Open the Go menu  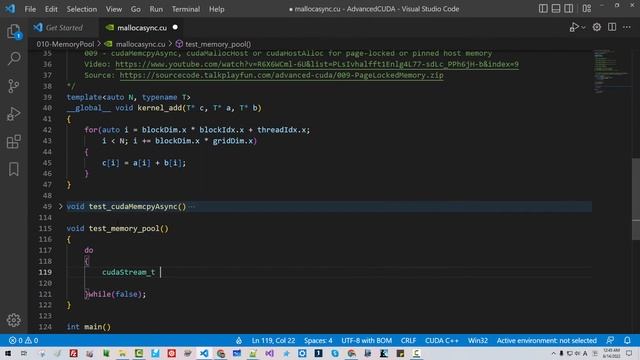[136, 9]
